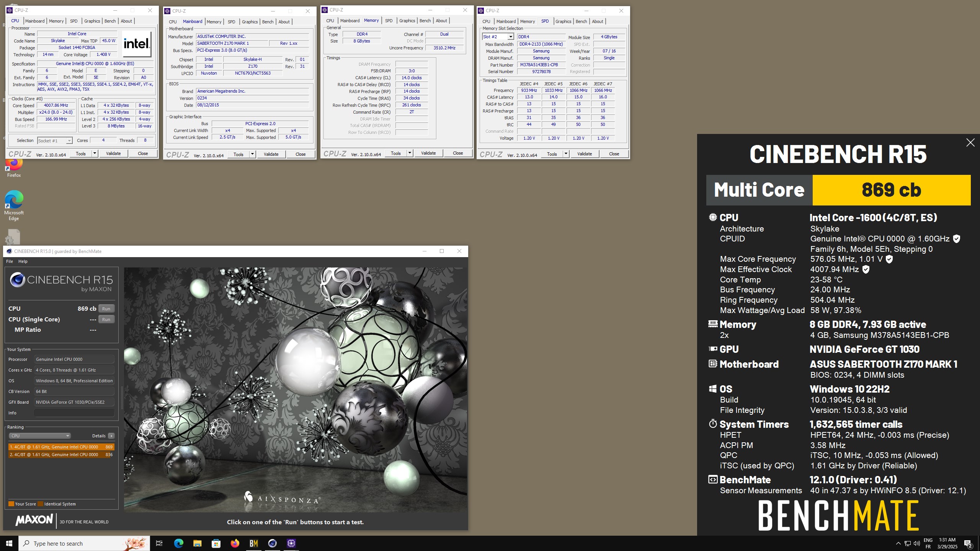The height and width of the screenshot is (551, 980).
Task: Click the M378A5143EB1-CPB part number field
Action: tap(541, 65)
